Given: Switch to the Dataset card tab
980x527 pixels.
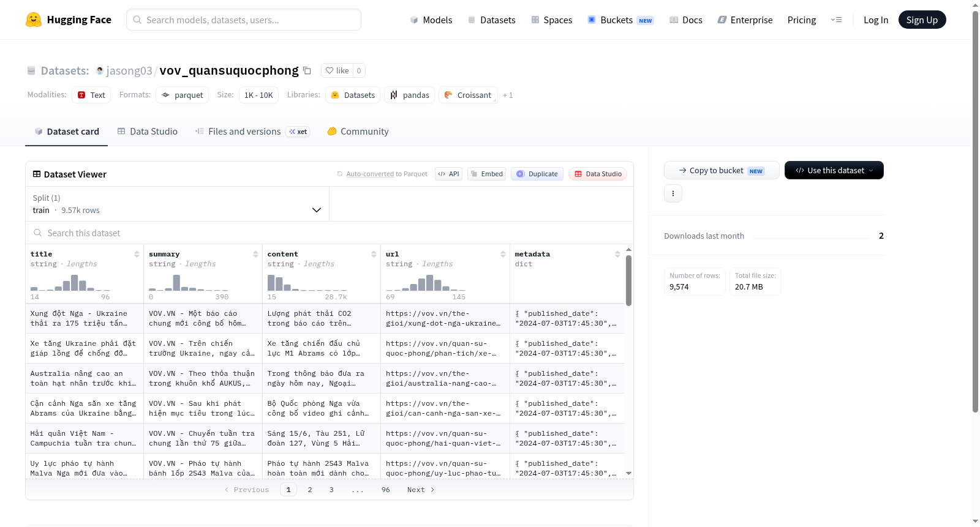Looking at the screenshot, I should 66,132.
